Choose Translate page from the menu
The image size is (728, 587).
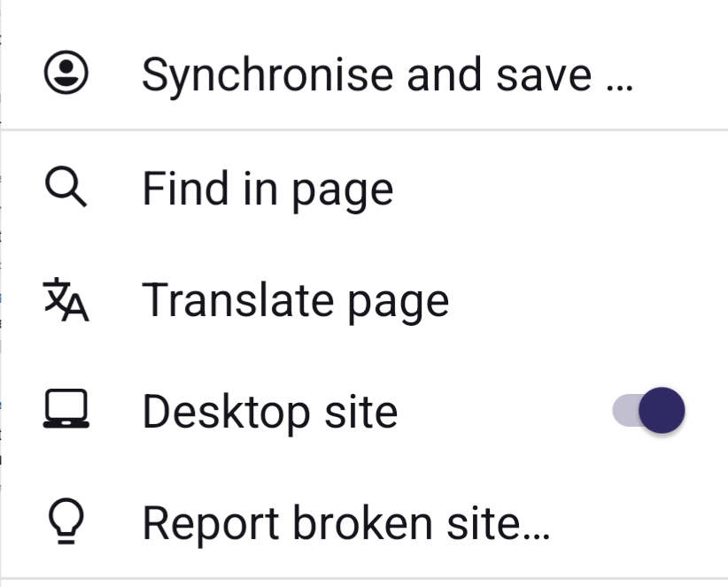pos(295,300)
